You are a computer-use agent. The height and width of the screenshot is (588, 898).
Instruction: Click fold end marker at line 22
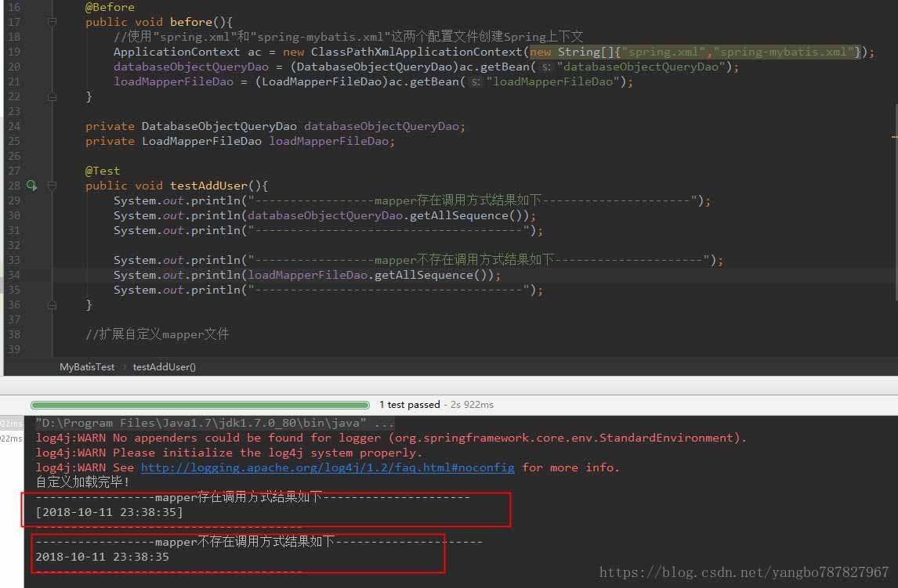(52, 97)
